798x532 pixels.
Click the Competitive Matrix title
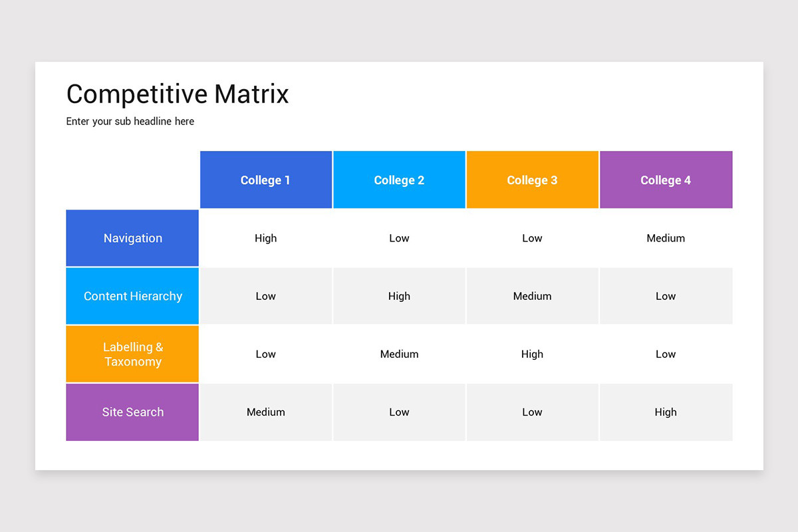pyautogui.click(x=177, y=94)
